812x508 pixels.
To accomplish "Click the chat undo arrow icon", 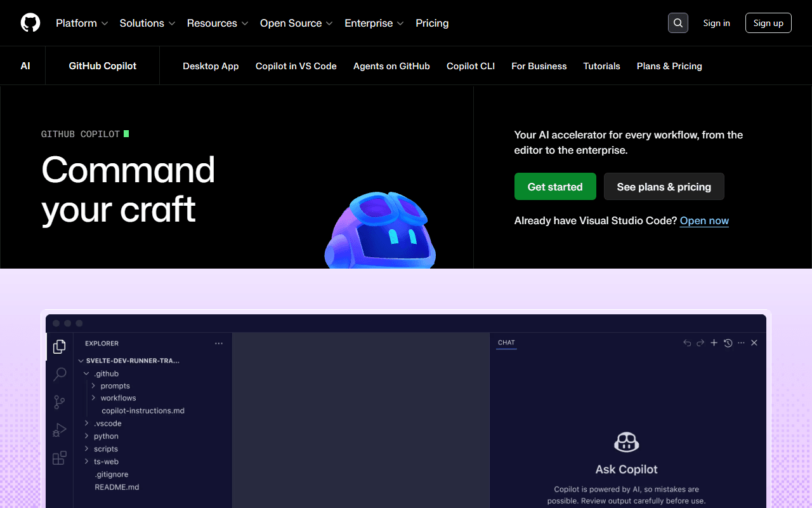I will [x=687, y=343].
